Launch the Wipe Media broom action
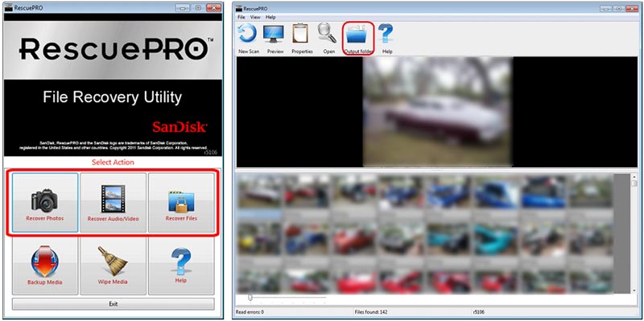 (x=113, y=265)
